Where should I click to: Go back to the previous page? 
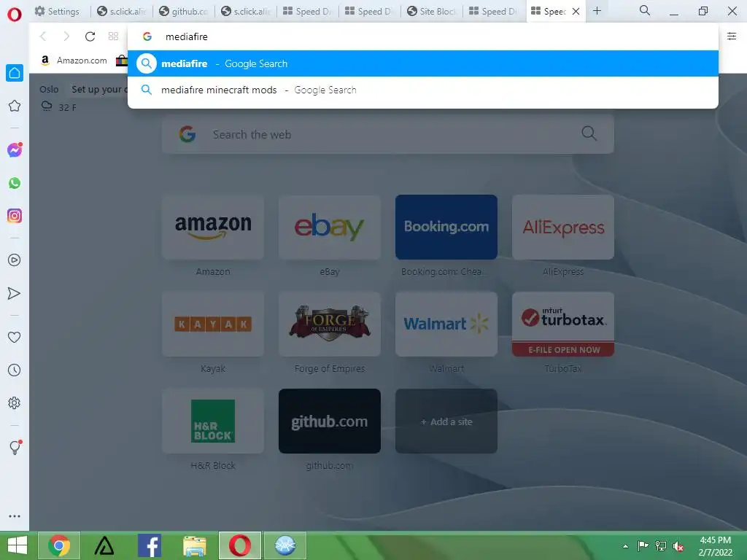pos(43,36)
